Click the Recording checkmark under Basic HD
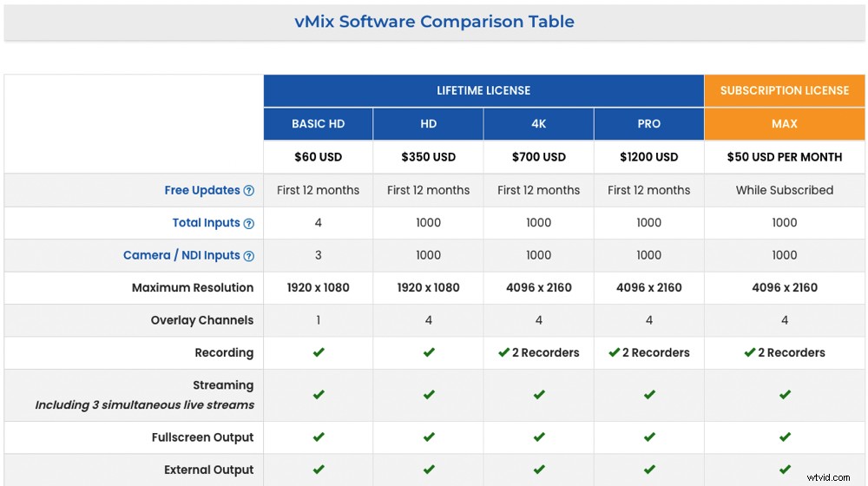Viewport: 868px width, 486px height. 319,352
